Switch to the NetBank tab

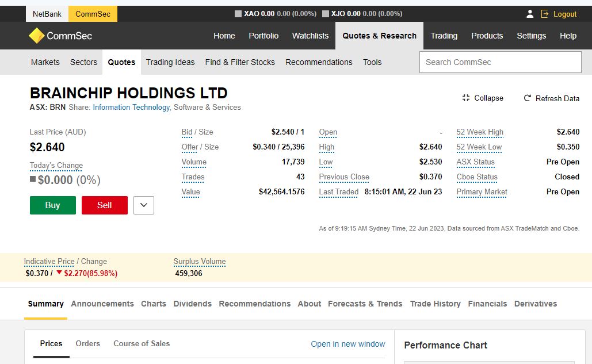(47, 14)
